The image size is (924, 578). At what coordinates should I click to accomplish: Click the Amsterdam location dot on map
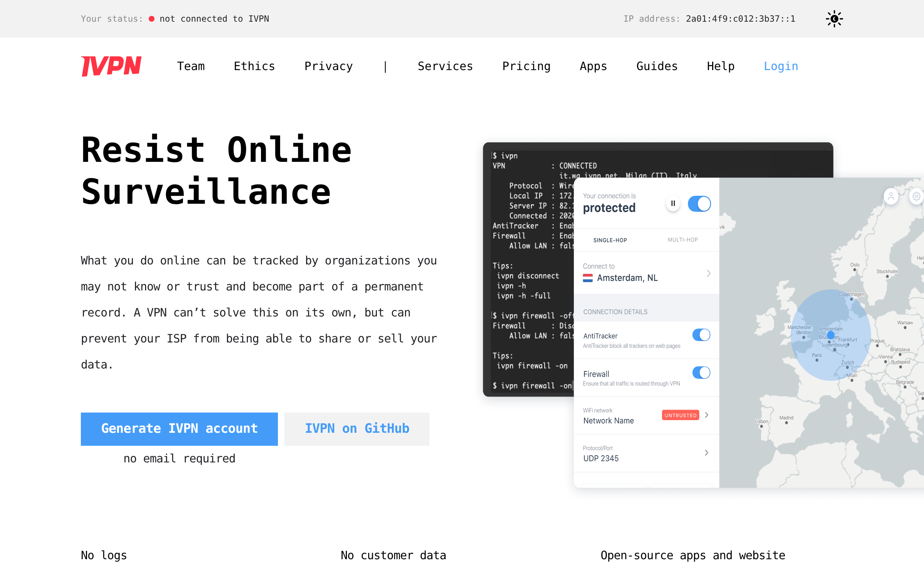point(831,335)
